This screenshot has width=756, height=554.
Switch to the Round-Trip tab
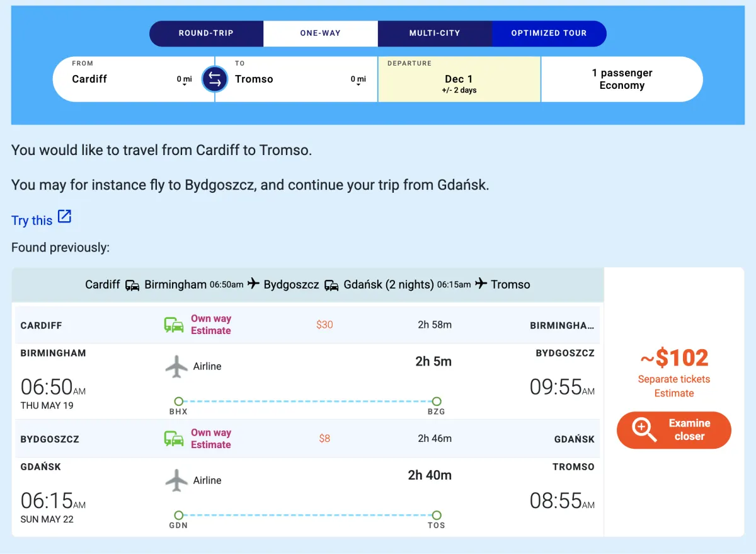(206, 33)
